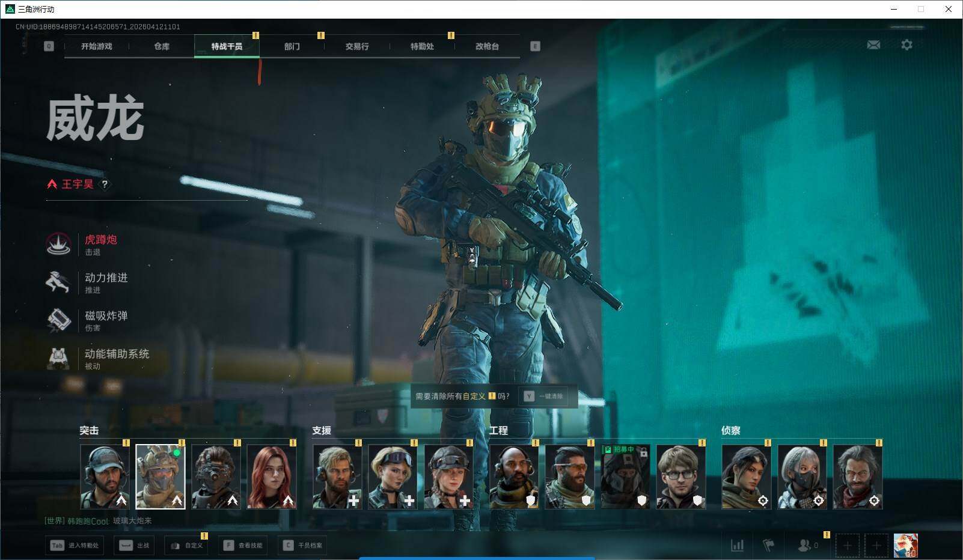Open the mail envelope icon

(873, 45)
